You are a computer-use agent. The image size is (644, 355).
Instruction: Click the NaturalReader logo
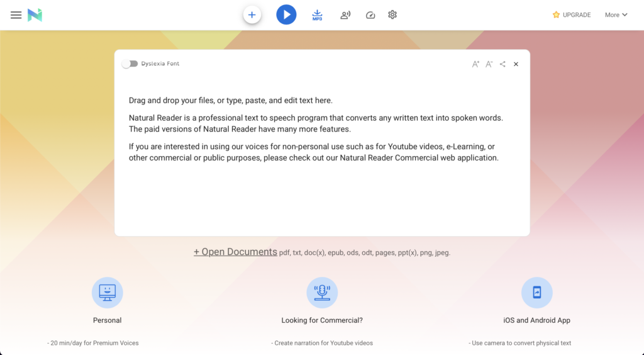point(35,15)
